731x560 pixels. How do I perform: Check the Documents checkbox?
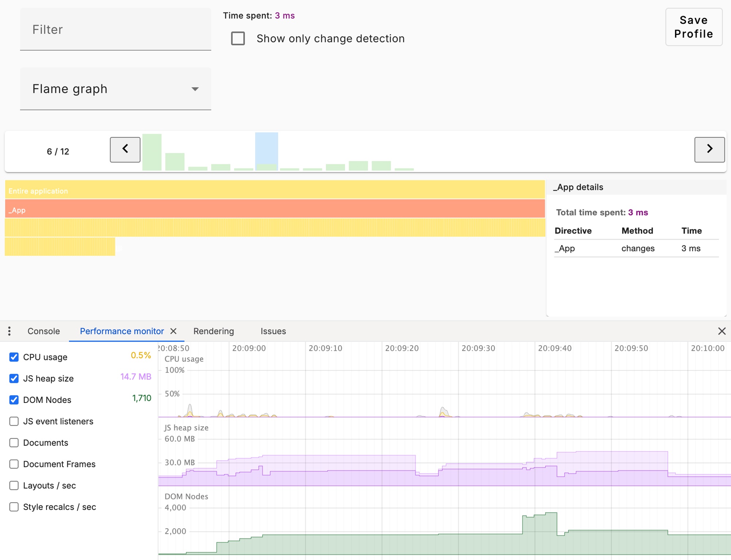[14, 442]
